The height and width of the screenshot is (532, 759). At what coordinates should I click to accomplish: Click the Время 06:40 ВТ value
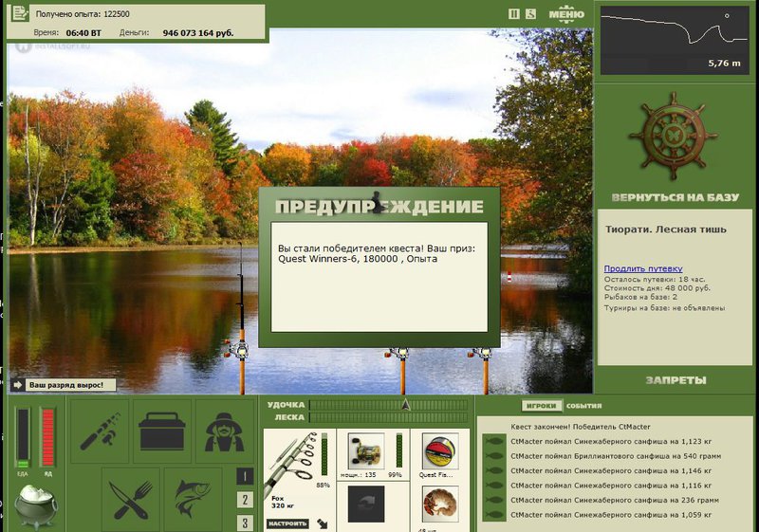click(x=83, y=33)
